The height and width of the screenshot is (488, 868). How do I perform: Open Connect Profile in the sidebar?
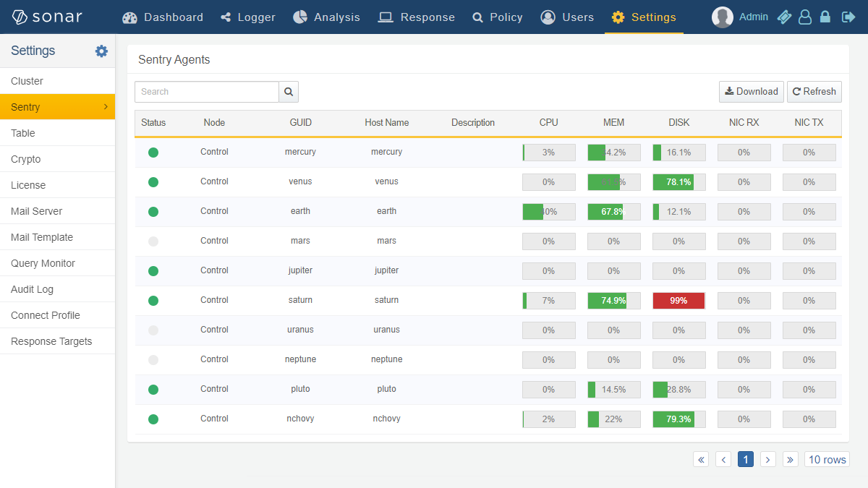[57, 315]
